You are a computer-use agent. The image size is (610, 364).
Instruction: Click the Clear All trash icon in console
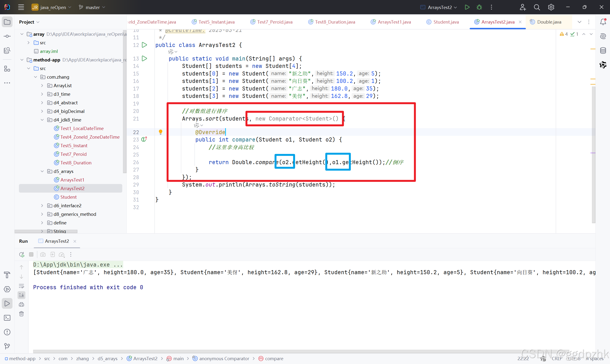pyautogui.click(x=22, y=314)
